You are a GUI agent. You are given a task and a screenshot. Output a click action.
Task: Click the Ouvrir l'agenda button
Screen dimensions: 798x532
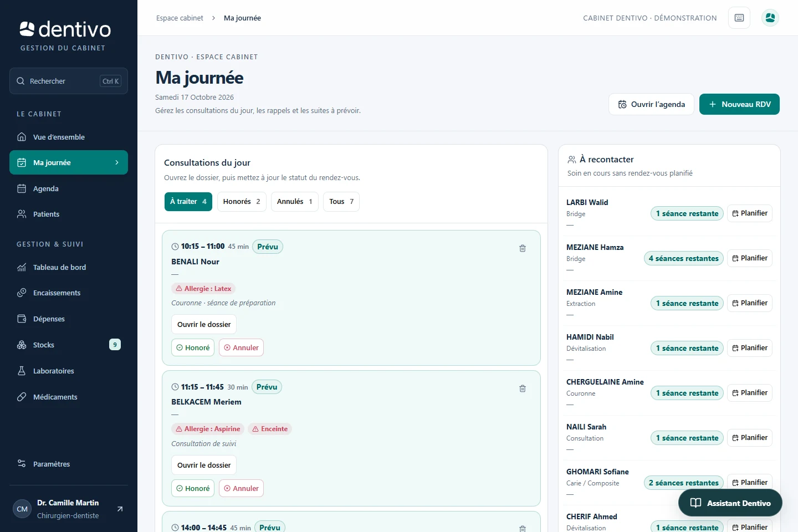coord(651,104)
